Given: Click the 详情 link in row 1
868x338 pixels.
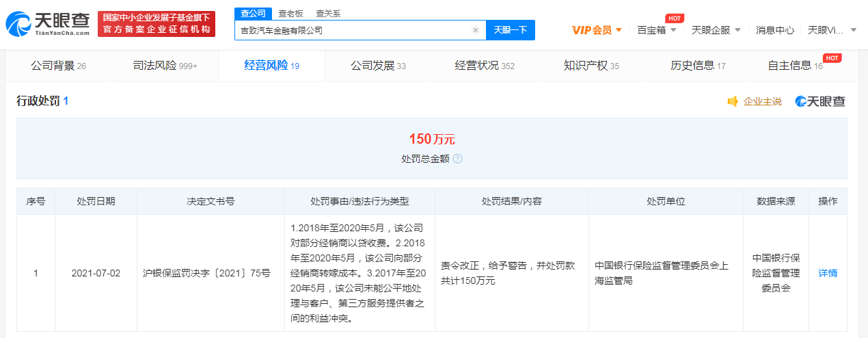Looking at the screenshot, I should 828,273.
